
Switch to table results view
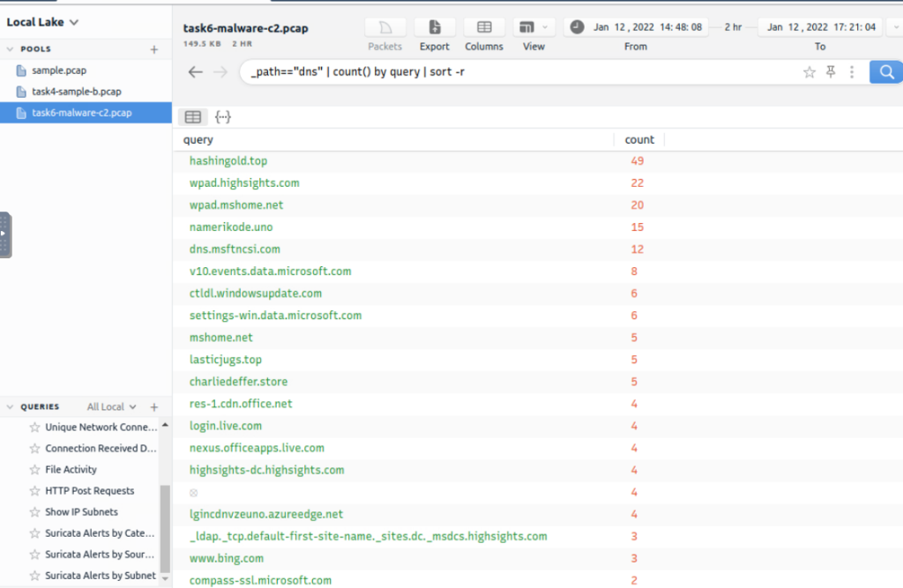[193, 117]
